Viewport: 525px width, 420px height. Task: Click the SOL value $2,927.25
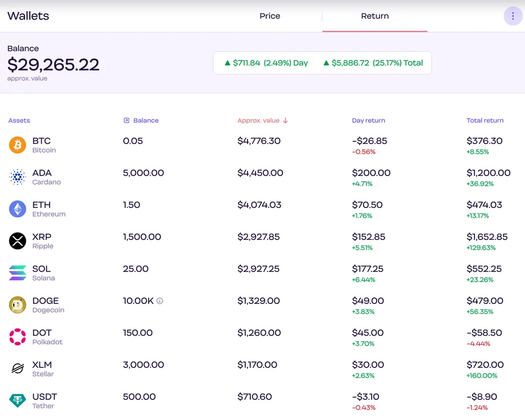[258, 269]
